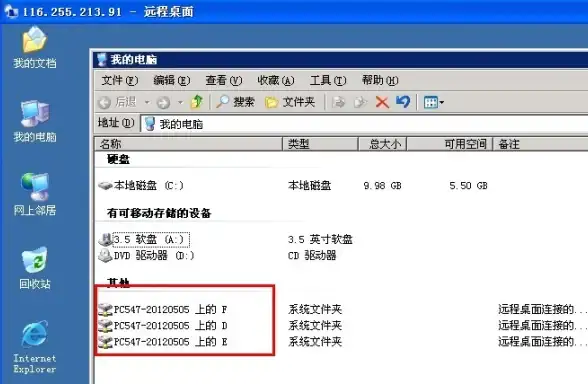The width and height of the screenshot is (588, 384).
Task: Click the 'PC547-20120505 上的 E' text
Action: 171,342
